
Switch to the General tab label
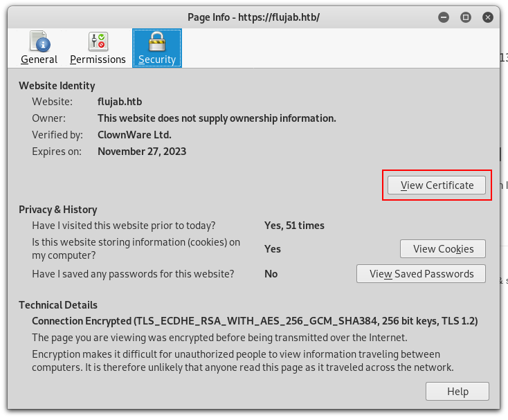click(x=39, y=60)
